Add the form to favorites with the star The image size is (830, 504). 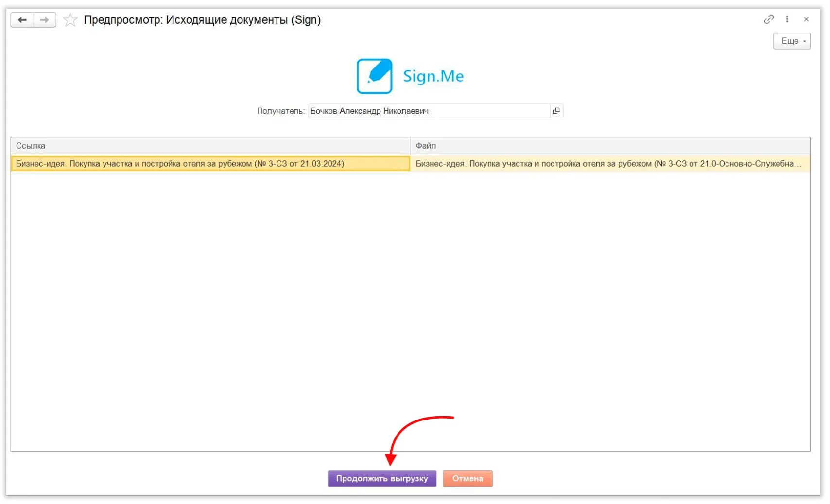(70, 20)
